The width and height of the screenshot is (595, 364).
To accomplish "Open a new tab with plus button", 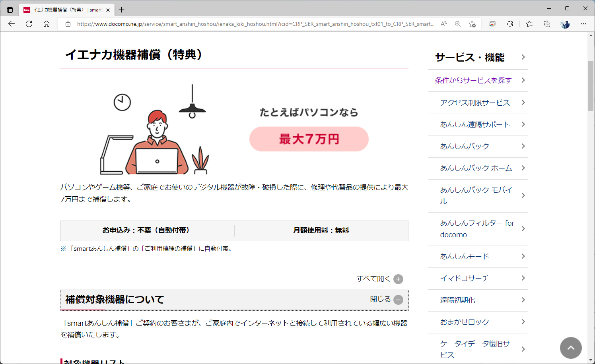I will tap(122, 10).
